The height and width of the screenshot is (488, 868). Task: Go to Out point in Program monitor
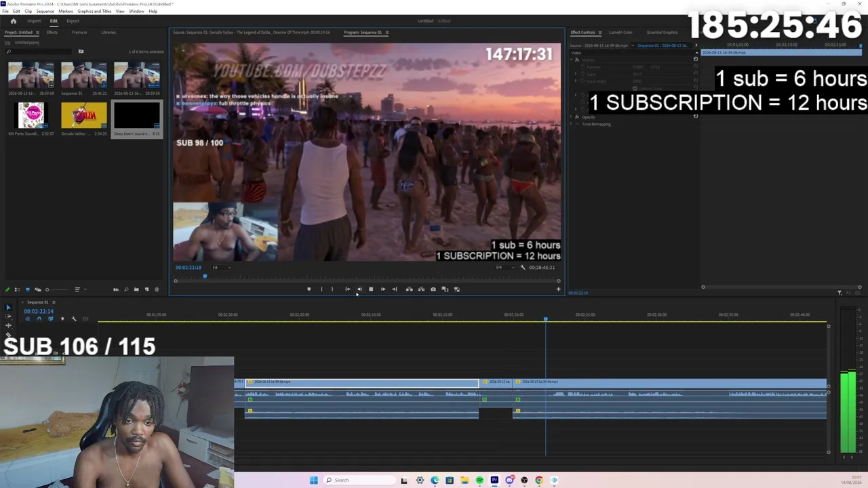point(395,289)
